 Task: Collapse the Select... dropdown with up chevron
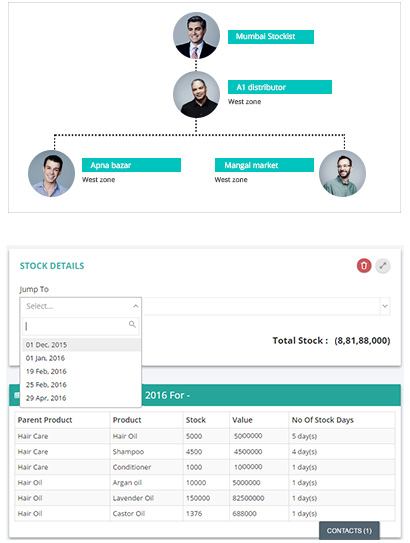(x=135, y=306)
